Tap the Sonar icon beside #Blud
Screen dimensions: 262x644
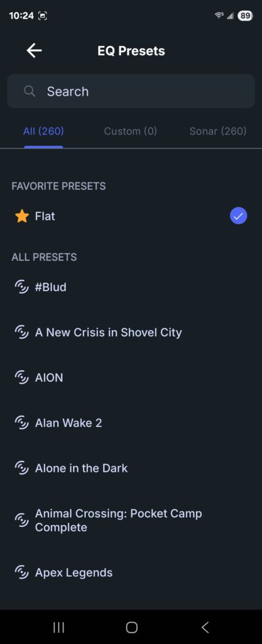[22, 287]
